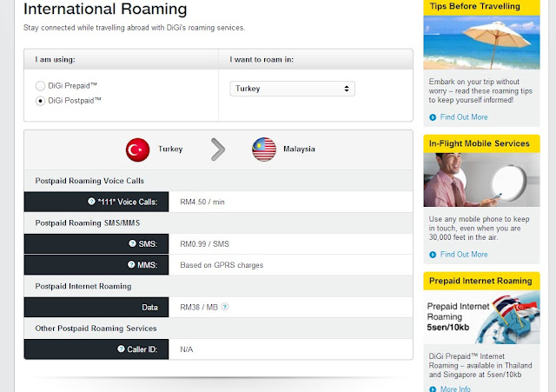Click the I want to roam in label

click(261, 60)
